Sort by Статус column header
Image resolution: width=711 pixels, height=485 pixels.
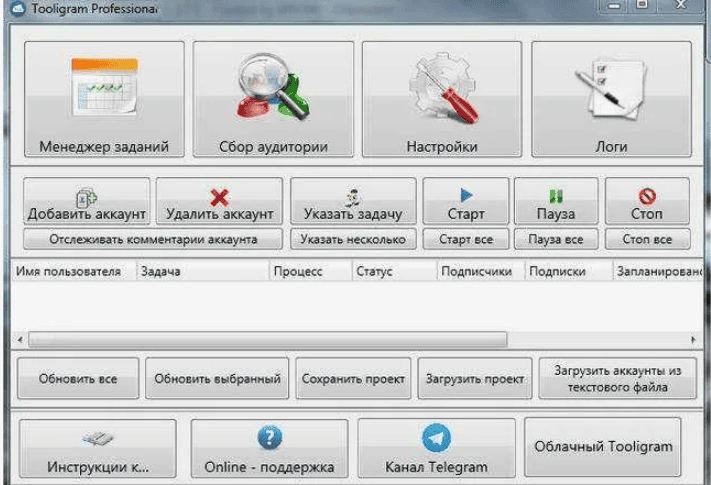pos(394,271)
